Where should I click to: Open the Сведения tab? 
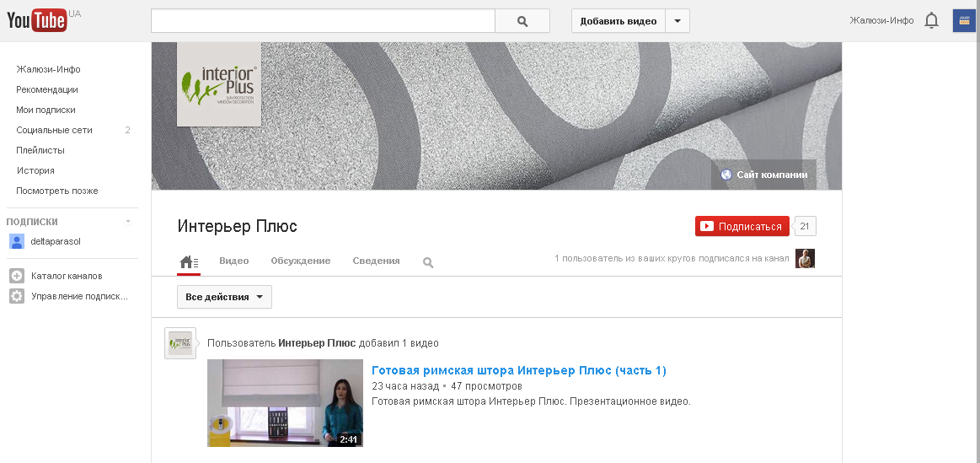pos(376,261)
